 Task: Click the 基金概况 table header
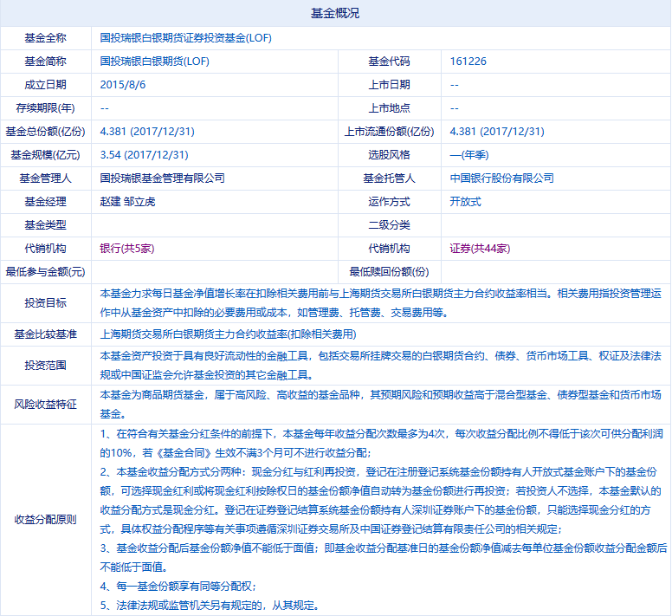(336, 13)
